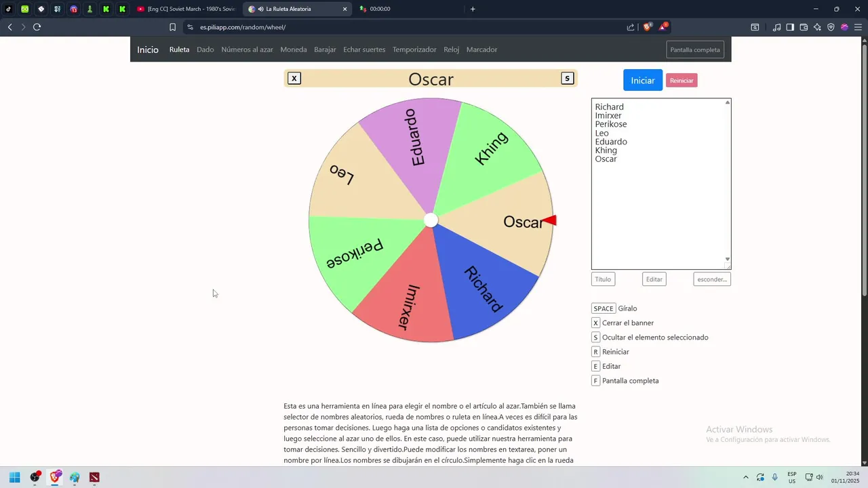Open Brave Rewards triangle icon
This screenshot has height=488, width=868.
[x=663, y=27]
